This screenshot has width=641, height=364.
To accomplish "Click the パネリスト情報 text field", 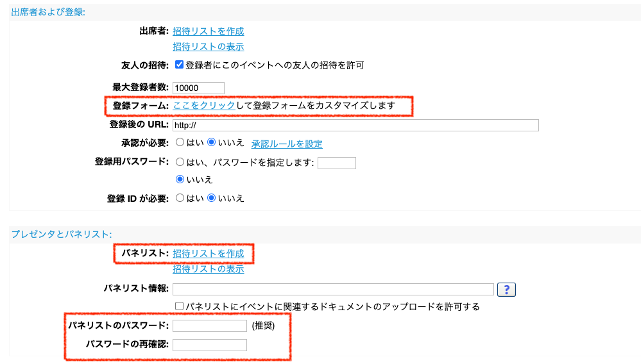I will (x=333, y=289).
